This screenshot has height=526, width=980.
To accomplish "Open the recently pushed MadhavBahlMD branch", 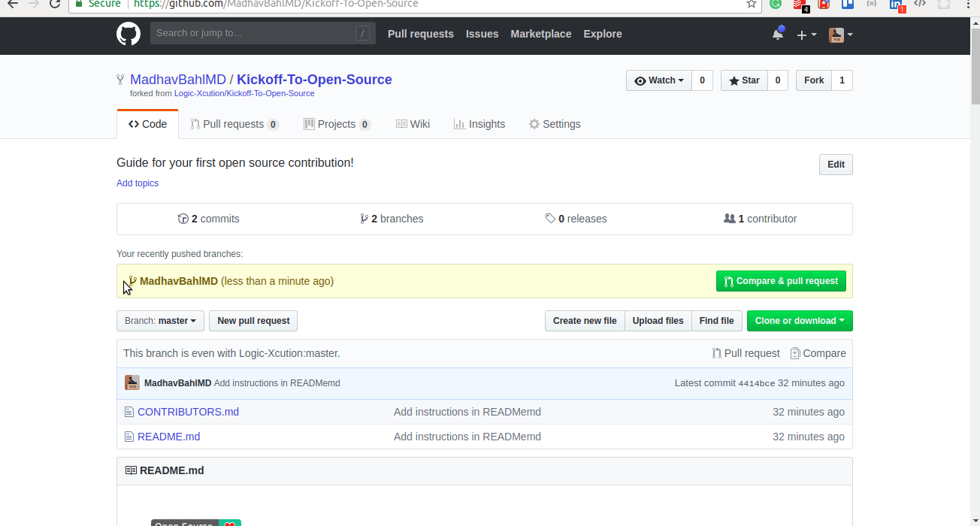I will point(179,281).
